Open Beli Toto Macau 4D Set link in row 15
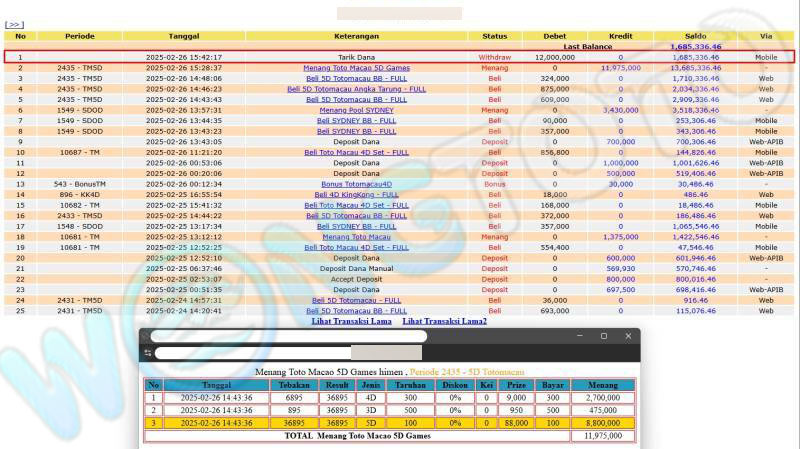The height and width of the screenshot is (449, 800). point(356,205)
